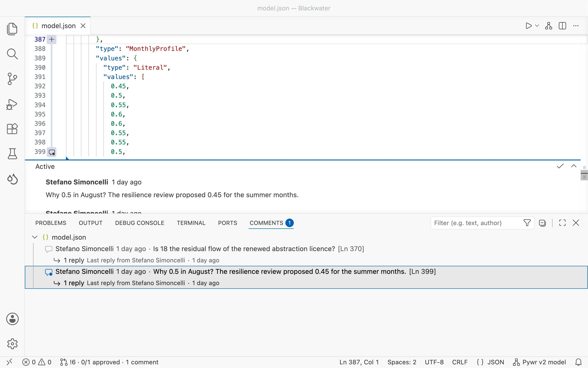Open the editor More Actions menu

(576, 26)
